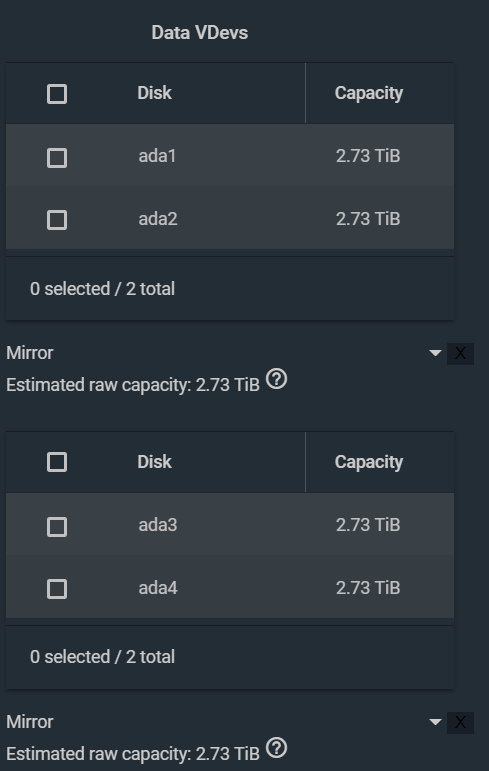Remove the second Mirror vdev with X
The width and height of the screenshot is (489, 771).
[x=460, y=722]
